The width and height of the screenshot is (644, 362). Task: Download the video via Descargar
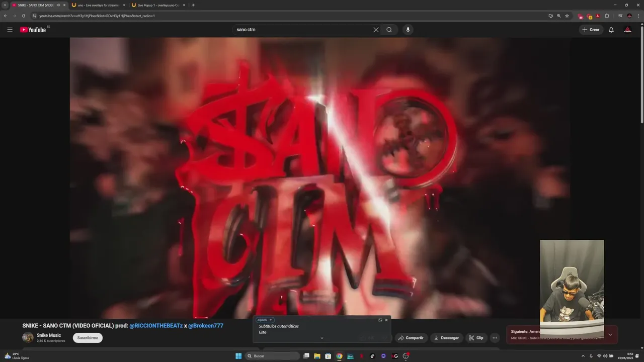[x=446, y=338]
